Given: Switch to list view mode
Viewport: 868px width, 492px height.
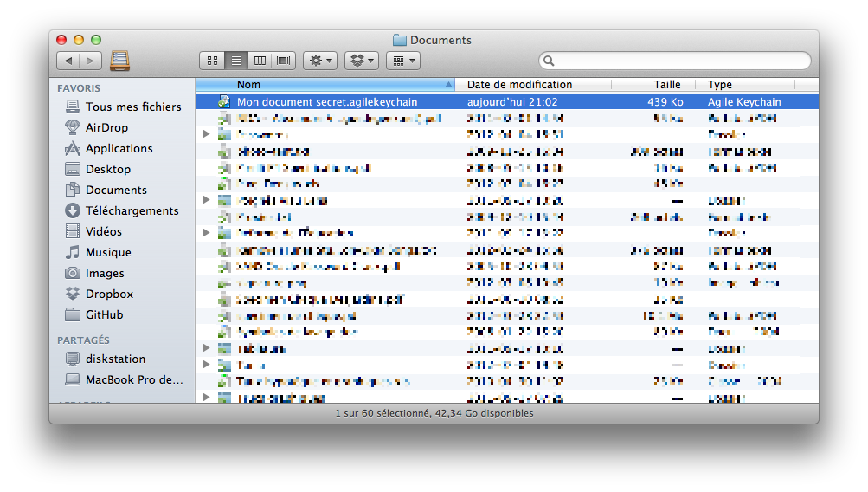Looking at the screenshot, I should (x=236, y=61).
